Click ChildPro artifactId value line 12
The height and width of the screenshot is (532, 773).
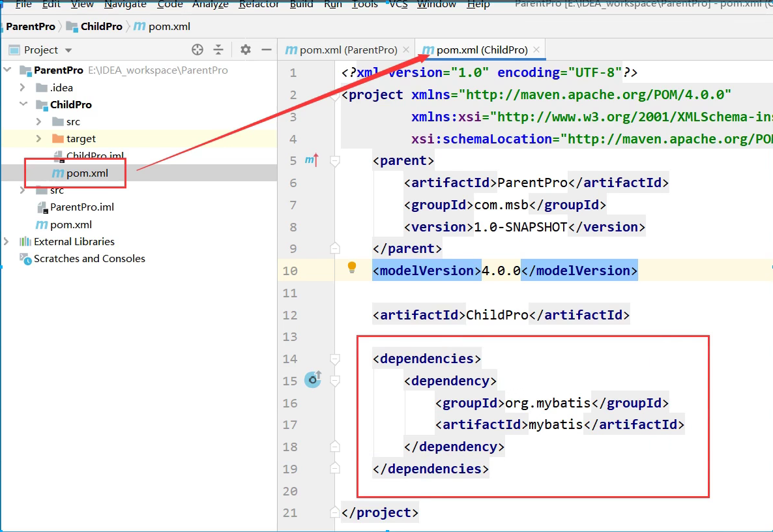pyautogui.click(x=497, y=314)
